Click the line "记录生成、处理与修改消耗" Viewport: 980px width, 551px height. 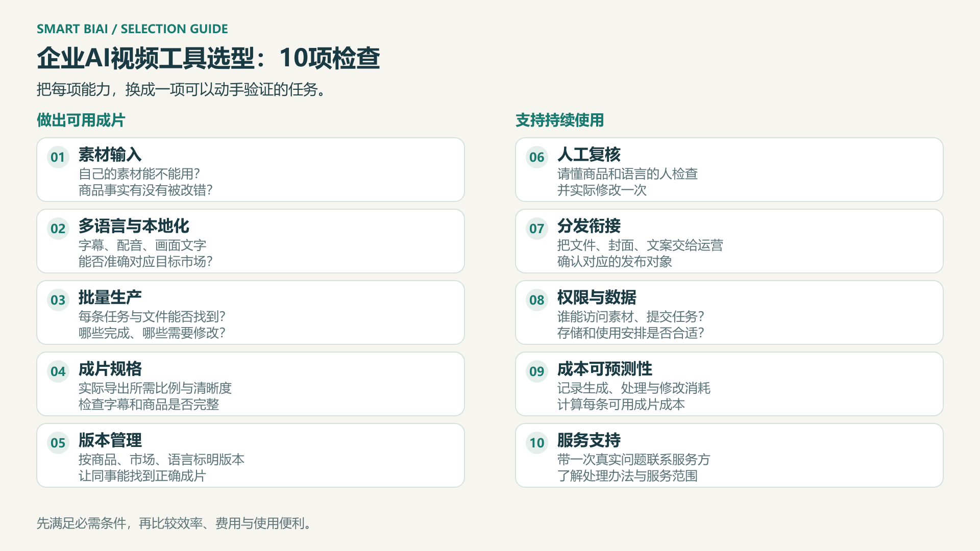(x=634, y=388)
